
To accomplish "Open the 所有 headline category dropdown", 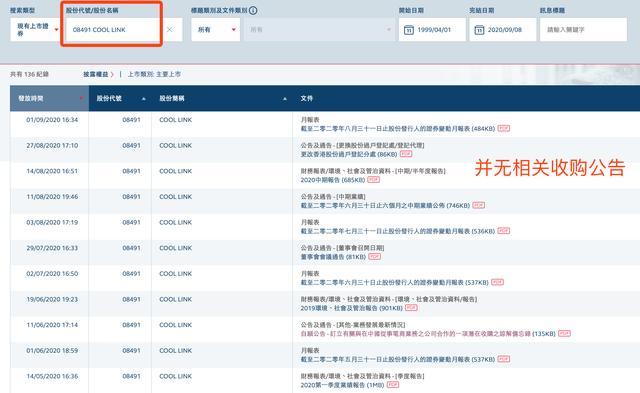I will [x=216, y=29].
